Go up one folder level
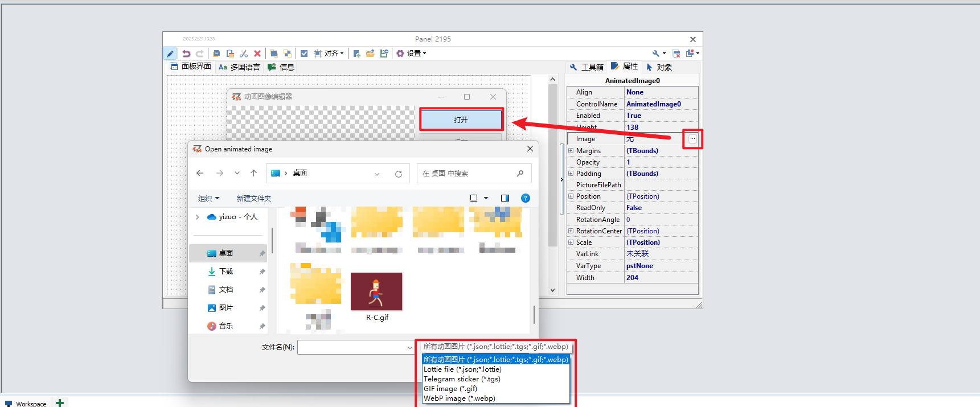This screenshot has width=980, height=407. click(254, 173)
